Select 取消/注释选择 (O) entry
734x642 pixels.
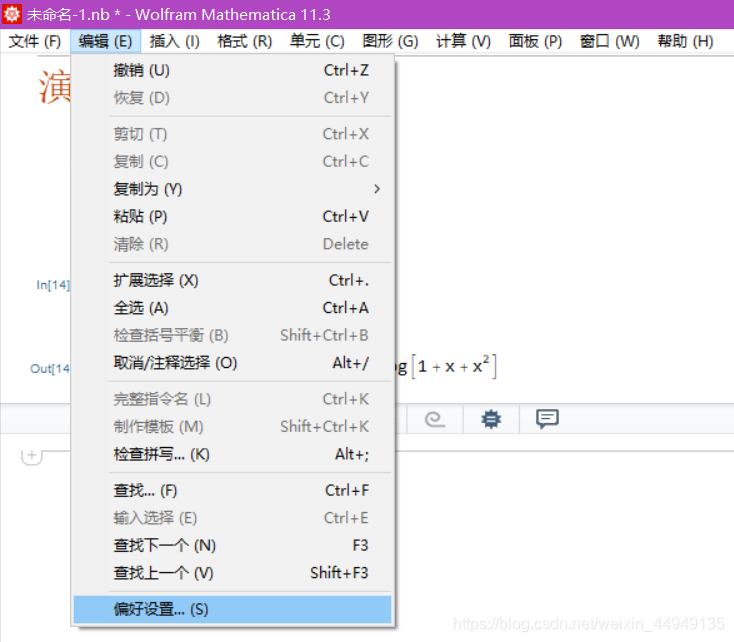233,363
